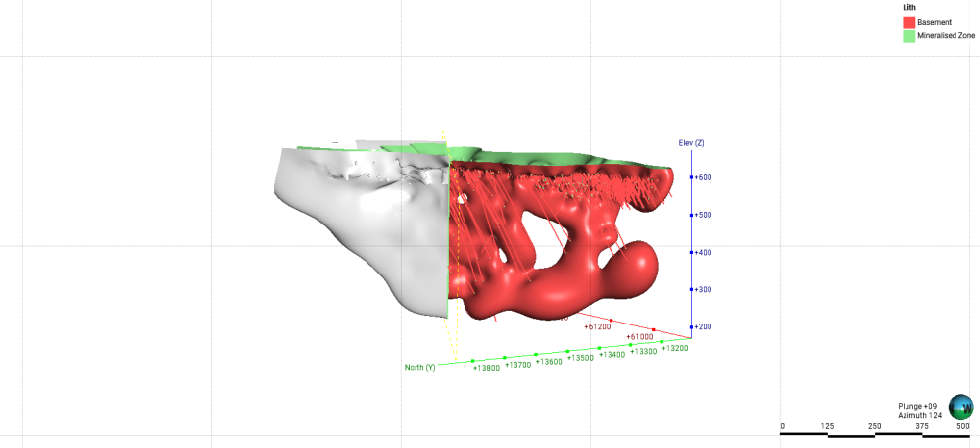Click the North (Y) axis label

[x=420, y=368]
